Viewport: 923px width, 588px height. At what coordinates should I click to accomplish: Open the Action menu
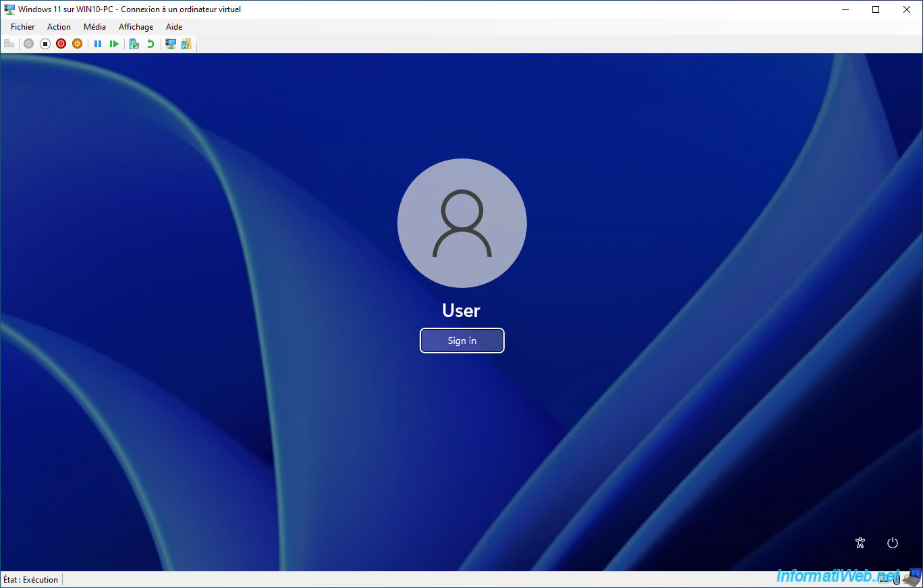pyautogui.click(x=59, y=27)
